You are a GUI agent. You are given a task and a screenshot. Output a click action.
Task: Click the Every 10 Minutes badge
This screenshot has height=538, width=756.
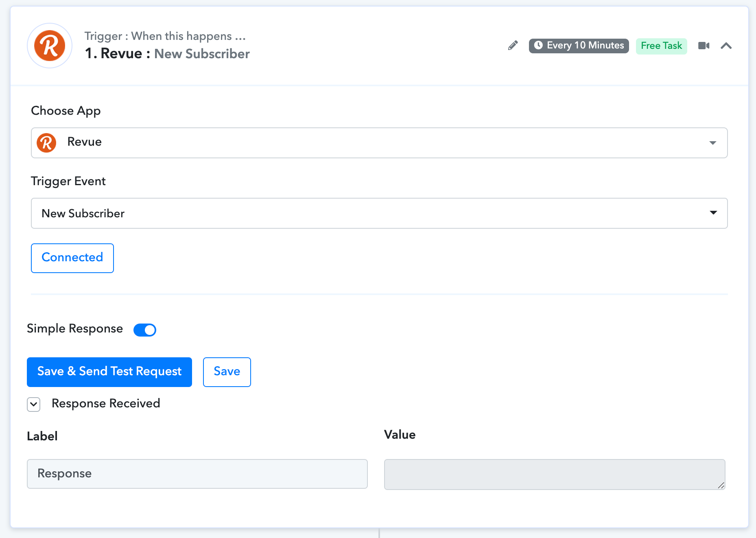point(579,46)
